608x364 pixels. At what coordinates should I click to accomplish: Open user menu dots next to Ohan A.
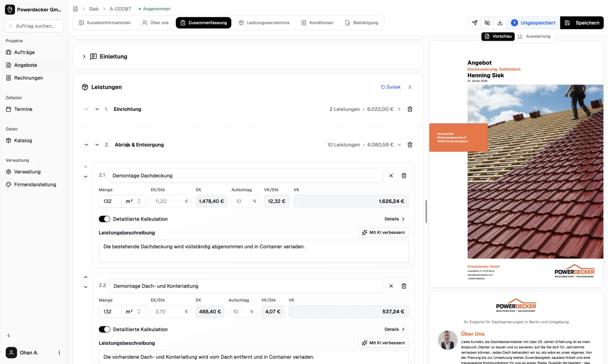click(x=59, y=353)
